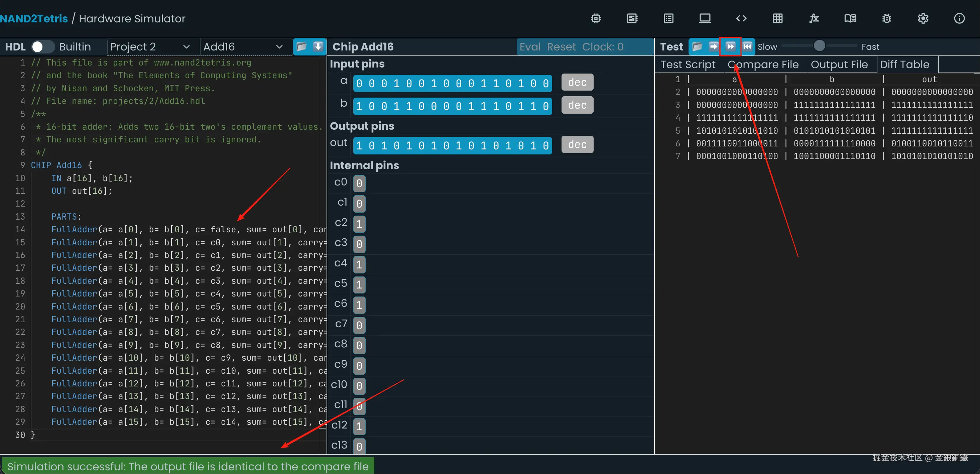Toggle the rightmost bit of input b
The width and height of the screenshot is (980, 474).
pyautogui.click(x=545, y=106)
